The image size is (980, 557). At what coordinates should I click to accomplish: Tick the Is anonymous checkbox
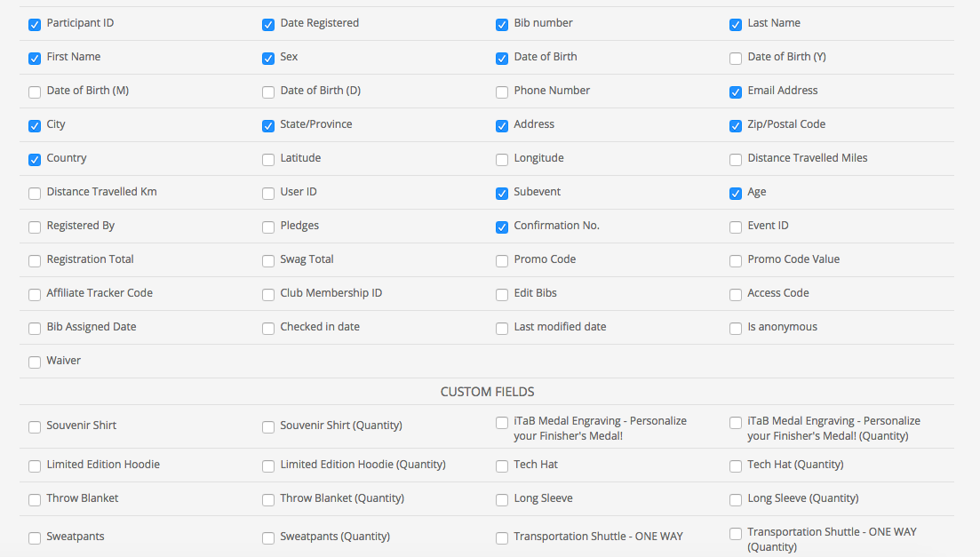[x=736, y=329]
